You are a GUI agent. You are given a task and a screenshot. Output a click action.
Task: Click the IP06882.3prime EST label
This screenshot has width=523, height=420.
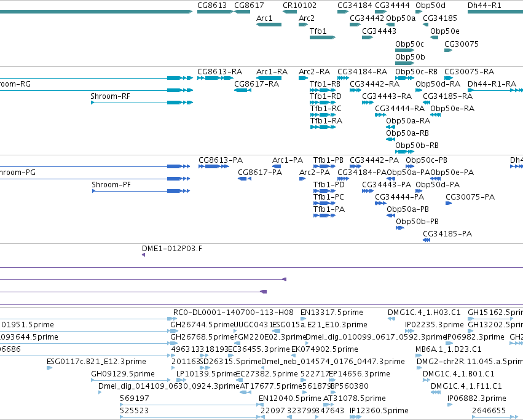pyautogui.click(x=477, y=399)
